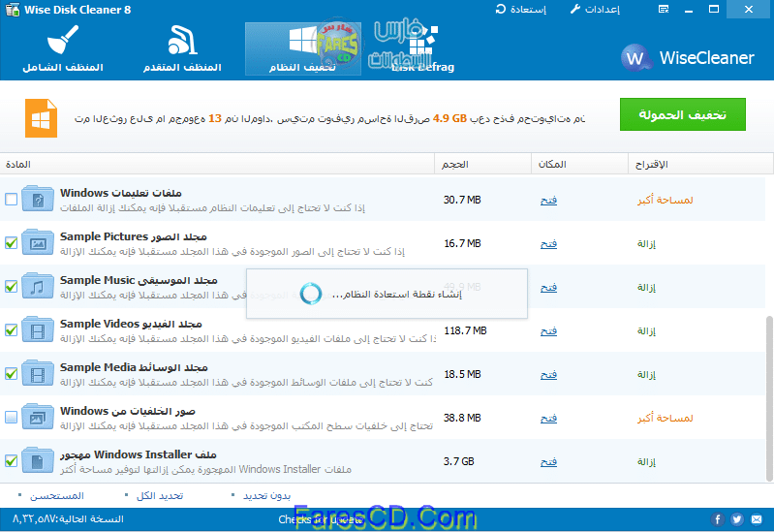Click the Sample Videos folder icon
Viewport: 774px width, 532px height.
[38, 329]
